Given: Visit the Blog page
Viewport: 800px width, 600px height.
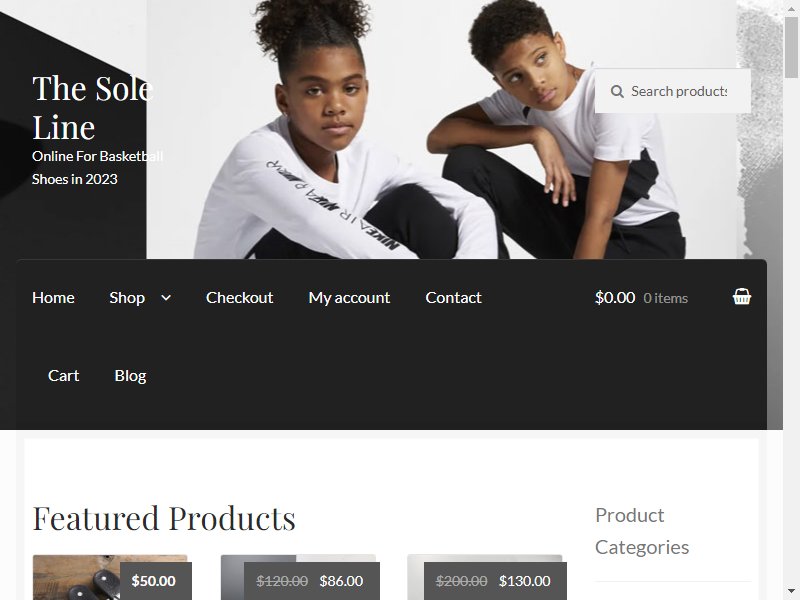Looking at the screenshot, I should [x=130, y=376].
